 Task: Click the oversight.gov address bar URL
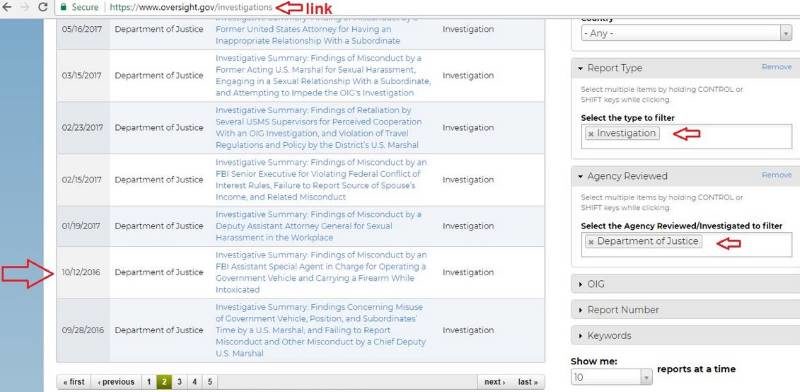point(191,7)
